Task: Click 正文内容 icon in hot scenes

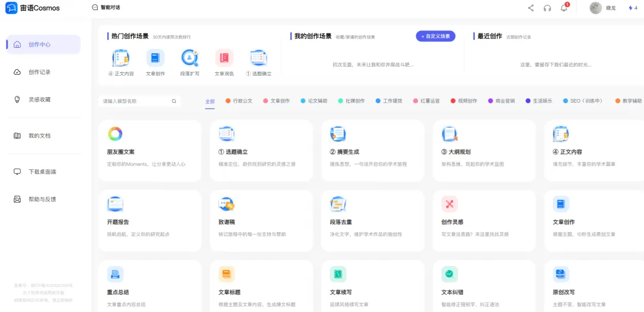Action: pyautogui.click(x=120, y=58)
